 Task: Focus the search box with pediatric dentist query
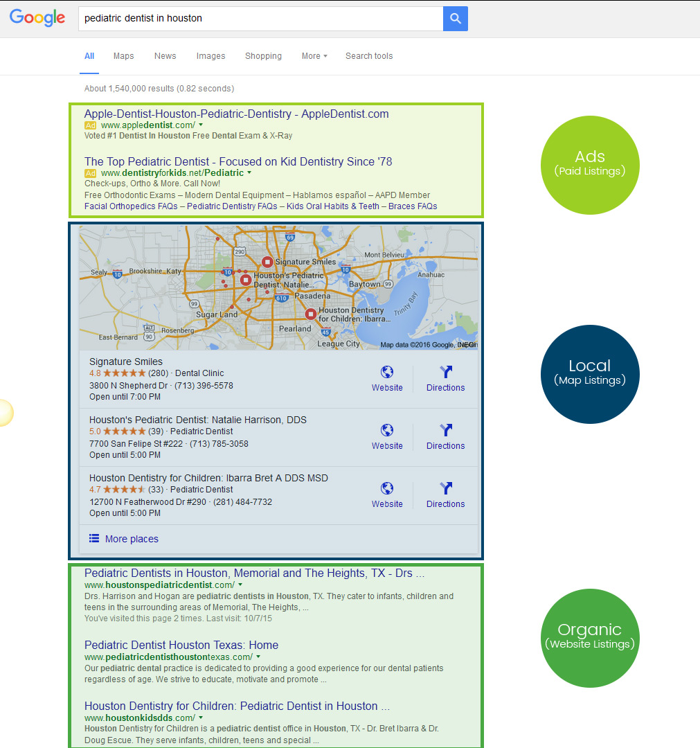tap(261, 19)
